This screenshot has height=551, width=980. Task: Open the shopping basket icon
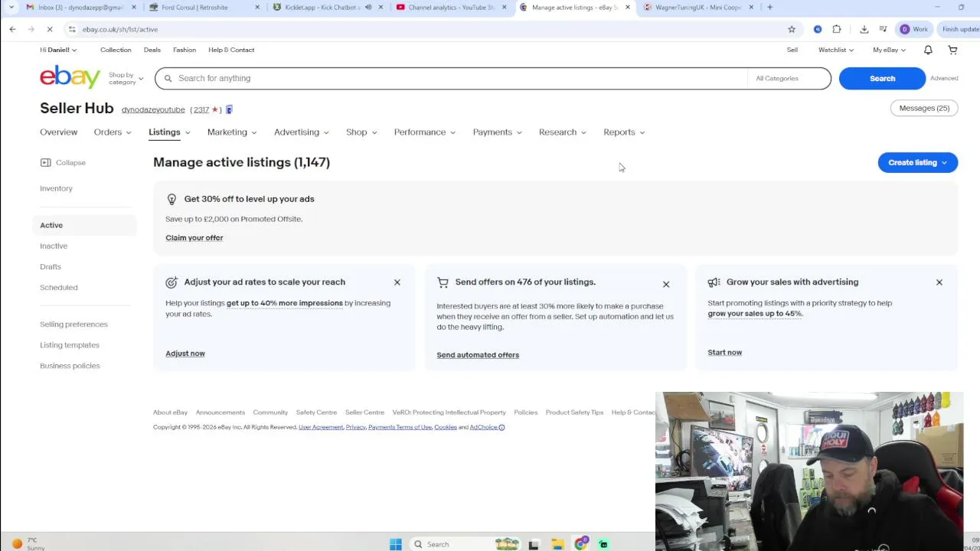[952, 50]
